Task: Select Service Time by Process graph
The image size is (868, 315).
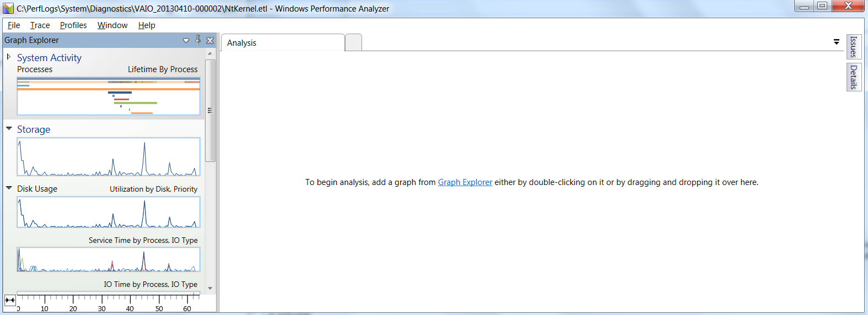Action: click(109, 259)
